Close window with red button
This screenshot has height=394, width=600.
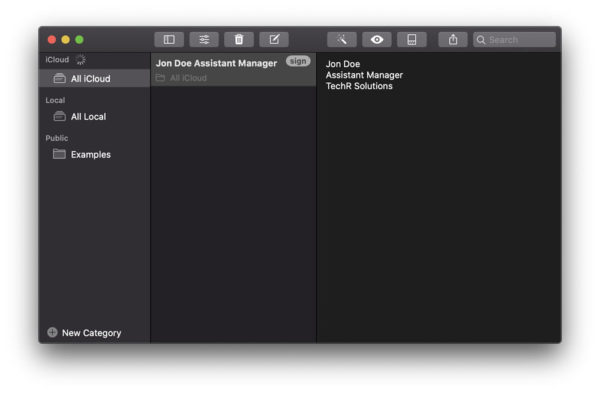click(x=52, y=39)
